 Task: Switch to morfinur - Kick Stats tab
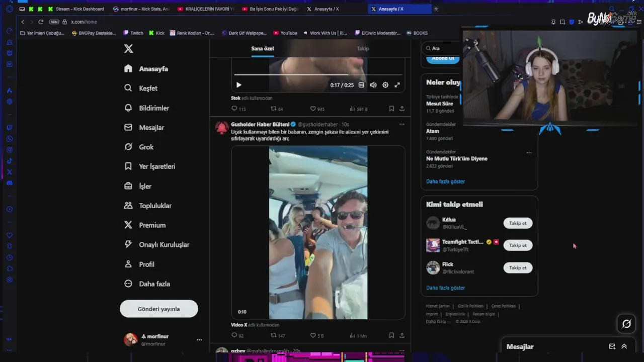point(141,9)
